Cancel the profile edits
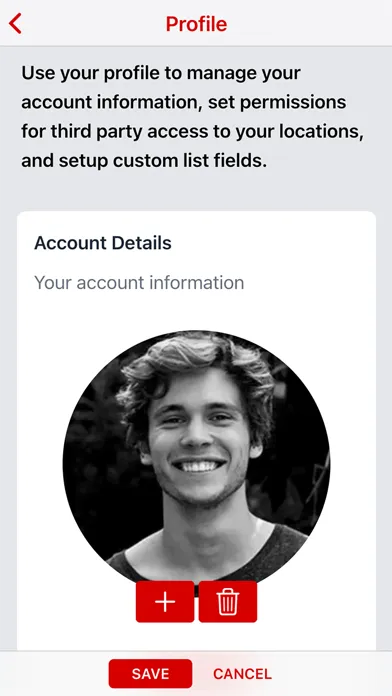Image resolution: width=392 pixels, height=696 pixels. click(242, 674)
